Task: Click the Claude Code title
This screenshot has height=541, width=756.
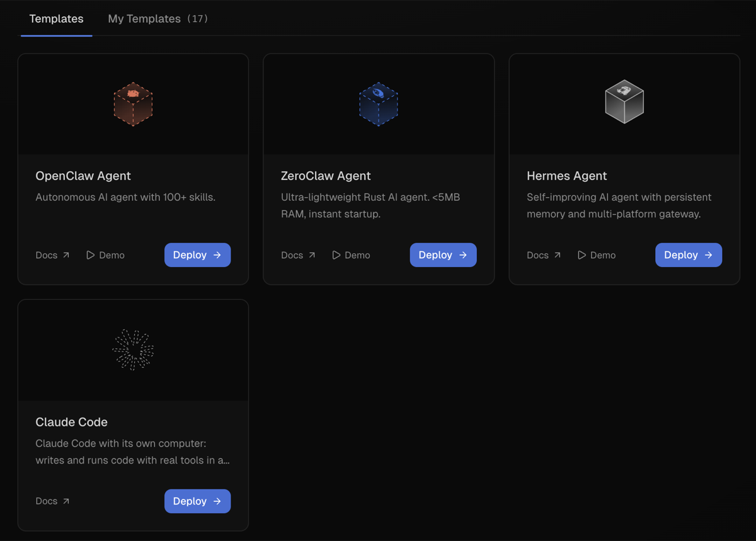Action: [x=71, y=422]
